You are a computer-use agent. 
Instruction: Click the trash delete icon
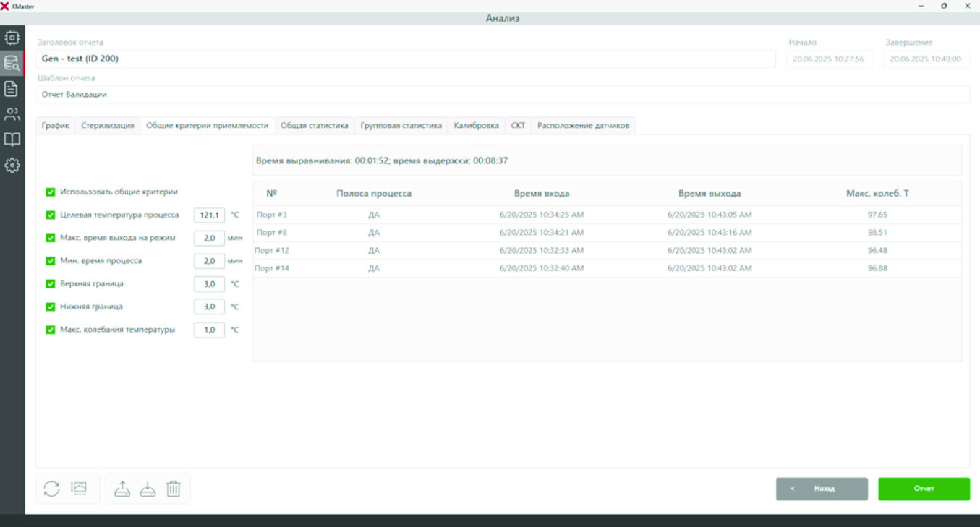pos(174,489)
